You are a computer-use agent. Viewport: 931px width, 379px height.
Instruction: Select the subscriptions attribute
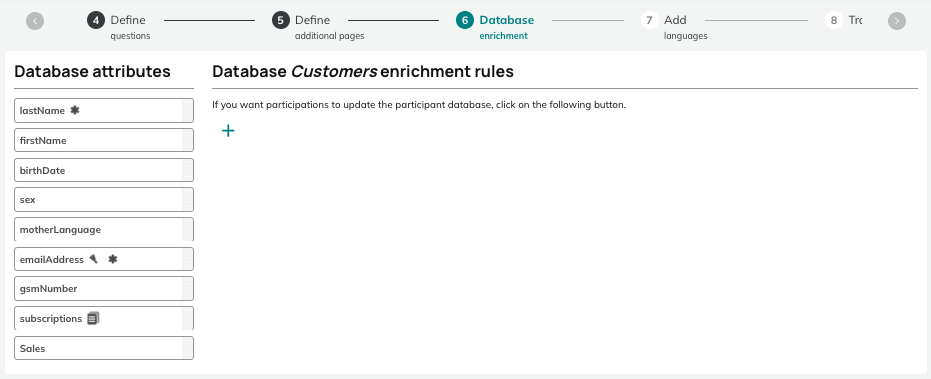coord(104,318)
